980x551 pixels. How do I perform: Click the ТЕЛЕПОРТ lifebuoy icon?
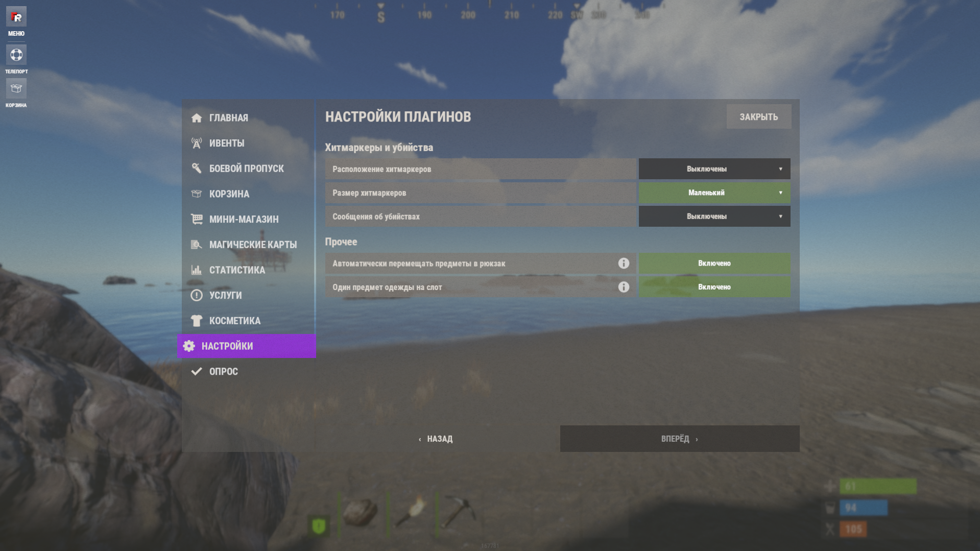[x=16, y=55]
